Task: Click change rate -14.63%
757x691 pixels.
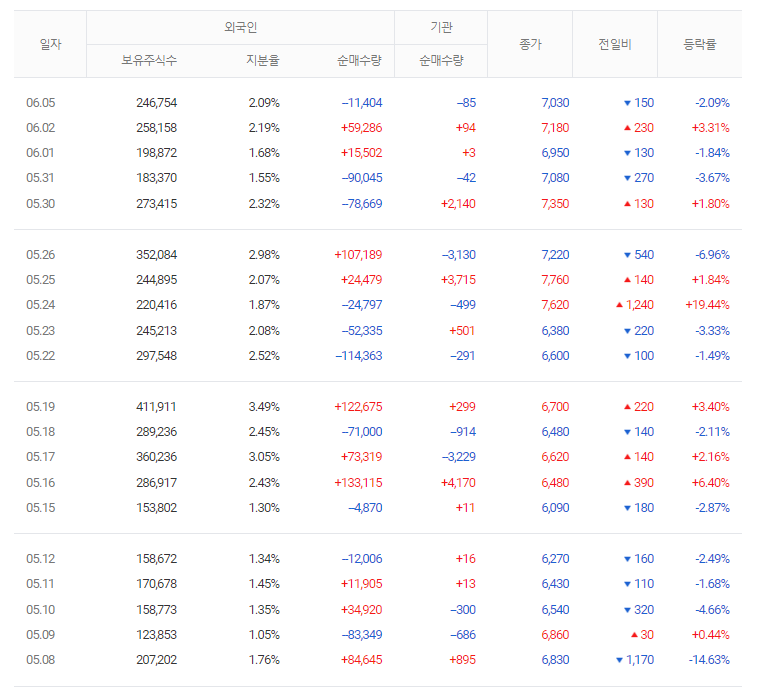Action: click(x=709, y=660)
